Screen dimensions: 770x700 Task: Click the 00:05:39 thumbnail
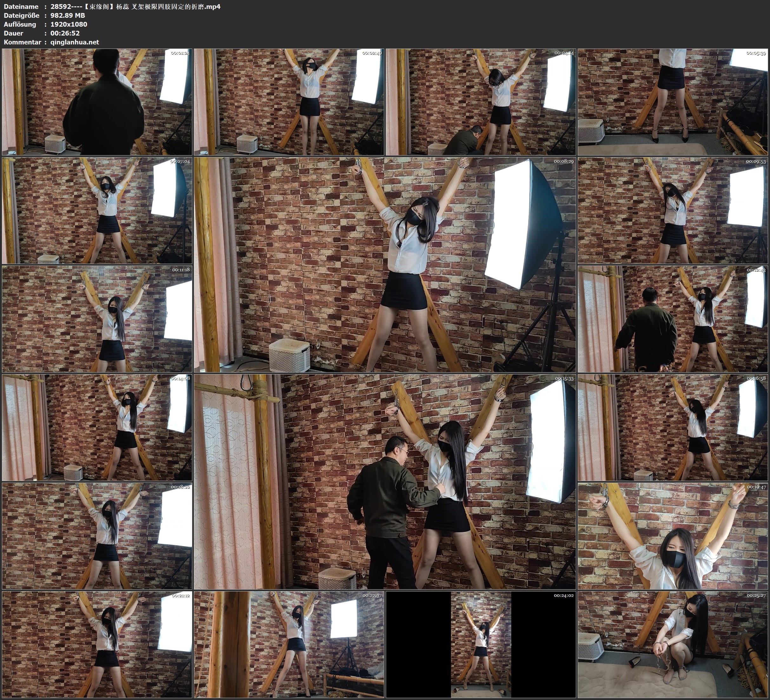[x=672, y=102]
